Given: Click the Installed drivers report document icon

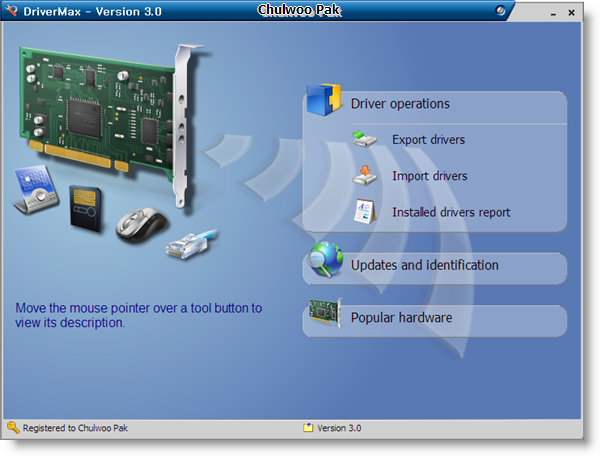Looking at the screenshot, I should [x=365, y=211].
